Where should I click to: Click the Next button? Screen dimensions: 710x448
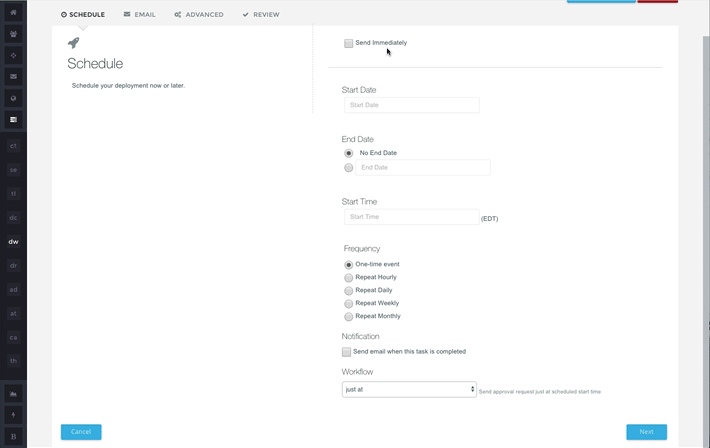[x=646, y=432]
